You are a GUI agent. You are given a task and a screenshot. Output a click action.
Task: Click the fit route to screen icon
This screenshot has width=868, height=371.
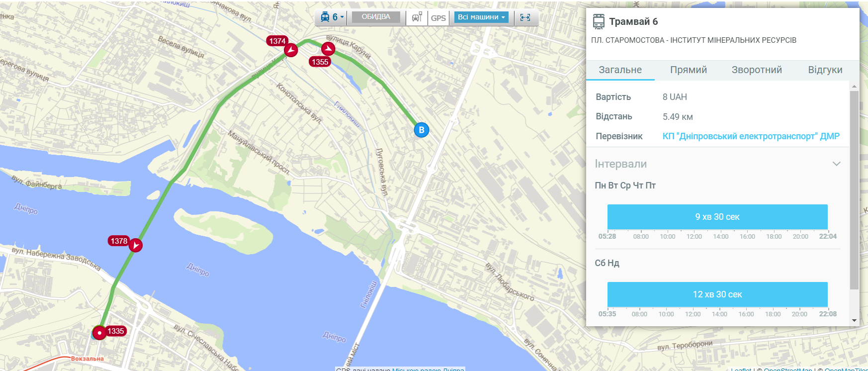pos(525,17)
